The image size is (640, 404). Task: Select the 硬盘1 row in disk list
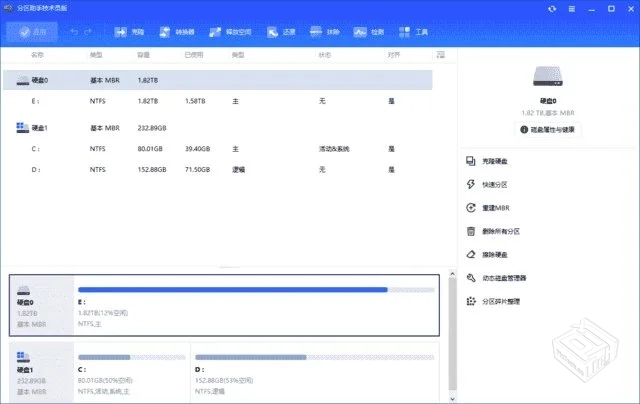point(218,128)
